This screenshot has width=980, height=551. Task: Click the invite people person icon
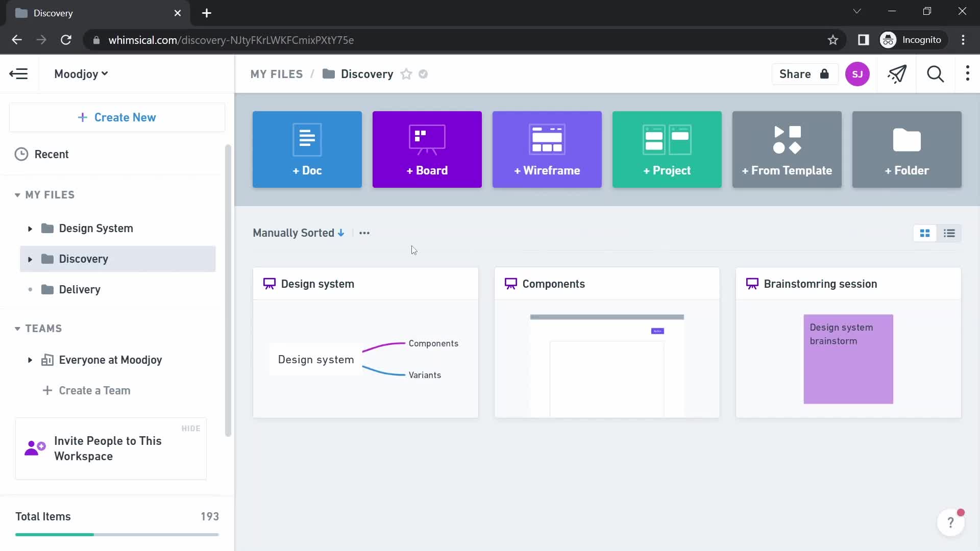pos(35,448)
